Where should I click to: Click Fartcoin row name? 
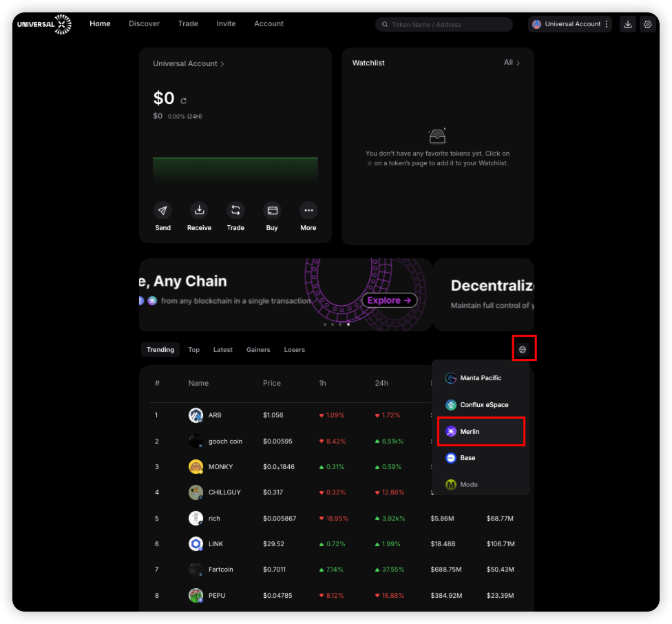221,570
